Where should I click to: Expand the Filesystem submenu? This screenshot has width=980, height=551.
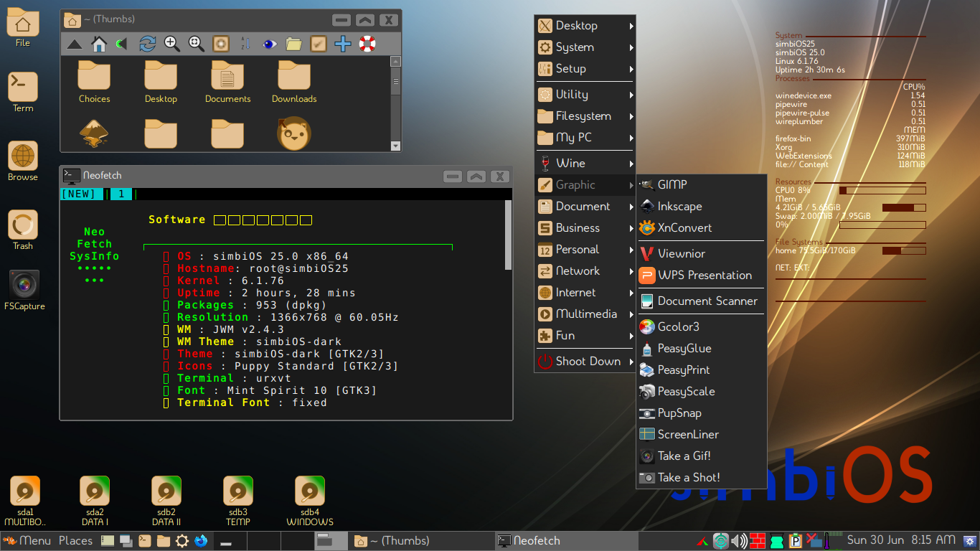click(585, 116)
